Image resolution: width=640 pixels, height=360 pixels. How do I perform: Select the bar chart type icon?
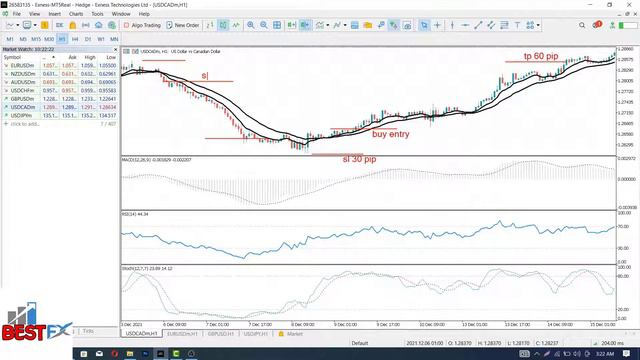(x=210, y=25)
